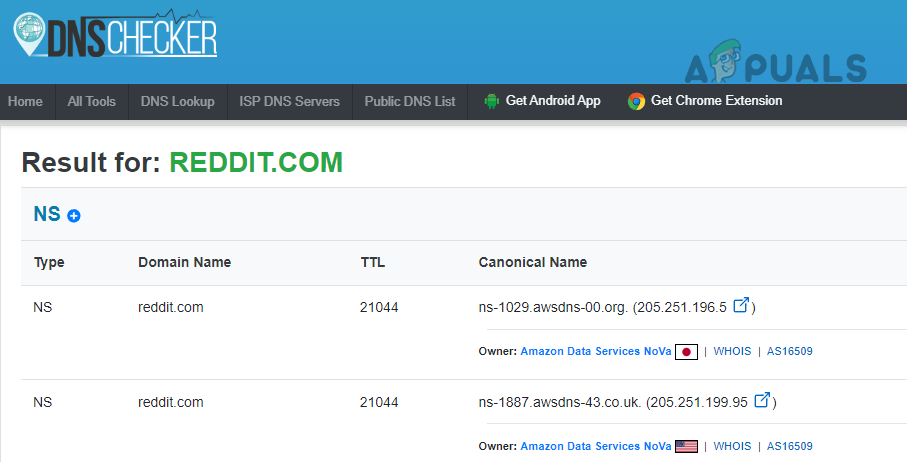Click the US flag icon in second owner row
Screen dimensions: 907x462
click(686, 446)
